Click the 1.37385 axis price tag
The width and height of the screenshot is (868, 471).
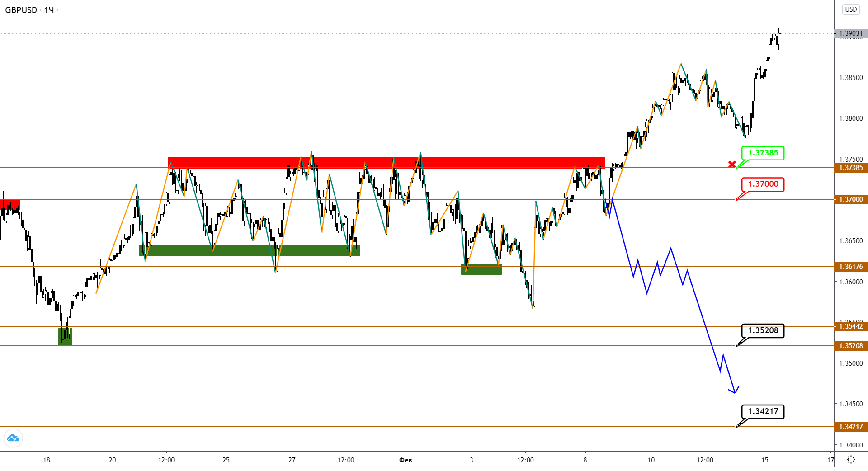[x=851, y=168]
